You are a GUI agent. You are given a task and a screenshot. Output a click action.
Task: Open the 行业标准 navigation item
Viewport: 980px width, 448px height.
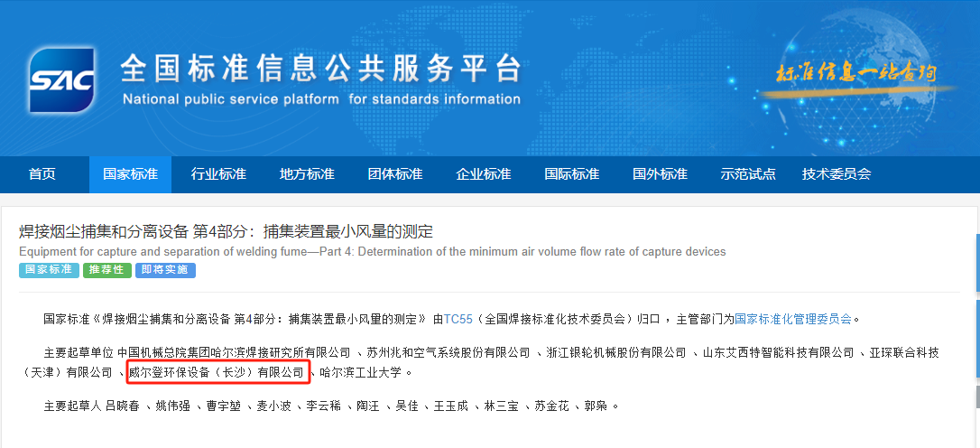pos(218,174)
